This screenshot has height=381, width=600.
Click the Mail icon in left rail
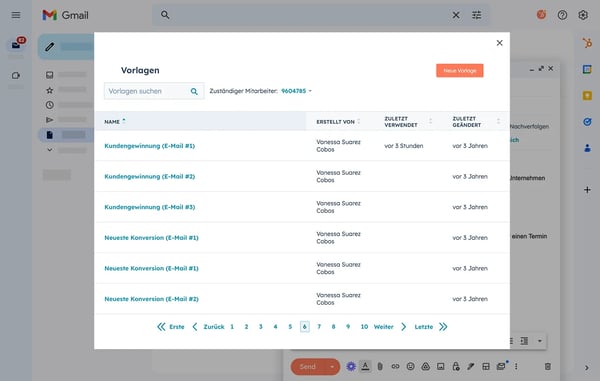[x=16, y=45]
